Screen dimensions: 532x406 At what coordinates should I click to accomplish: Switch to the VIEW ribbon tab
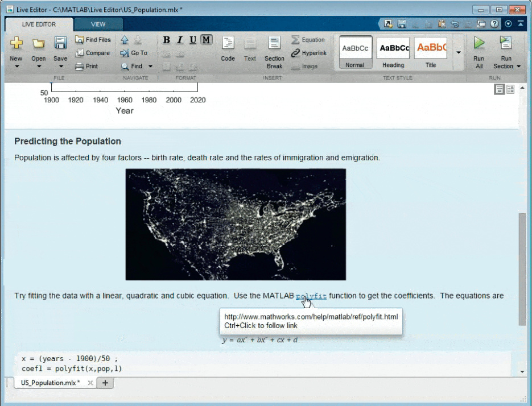(98, 24)
